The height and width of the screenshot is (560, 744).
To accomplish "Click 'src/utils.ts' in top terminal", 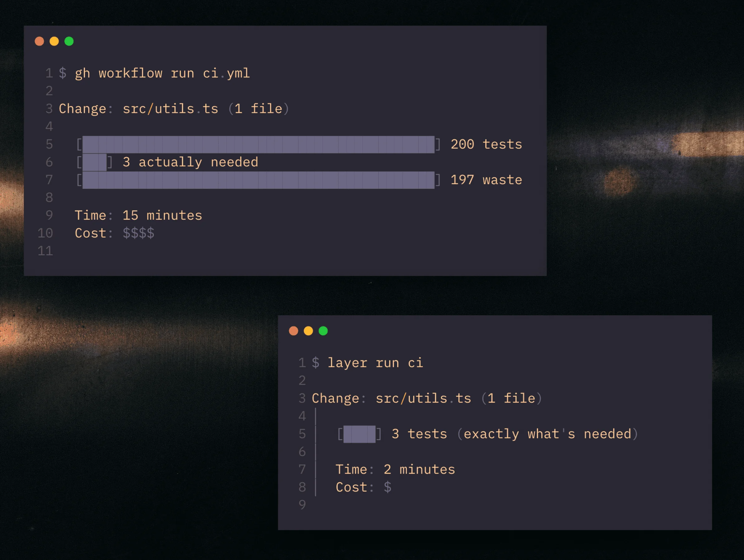I will tap(170, 109).
